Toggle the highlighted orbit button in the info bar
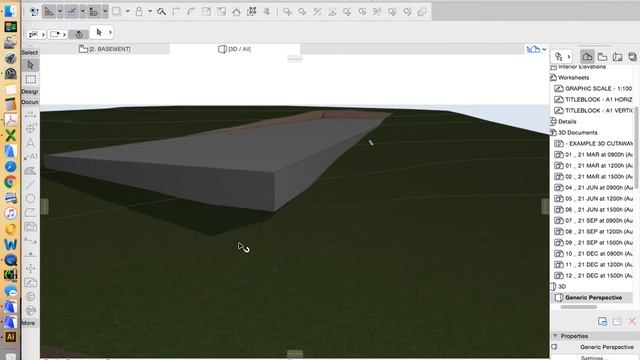Viewport: 640px width, 360px height. click(79, 34)
